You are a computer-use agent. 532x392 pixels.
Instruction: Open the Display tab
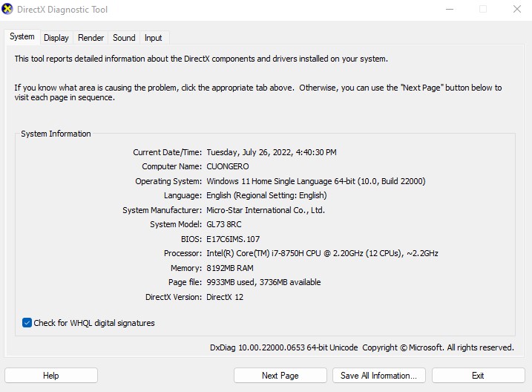[x=56, y=38]
